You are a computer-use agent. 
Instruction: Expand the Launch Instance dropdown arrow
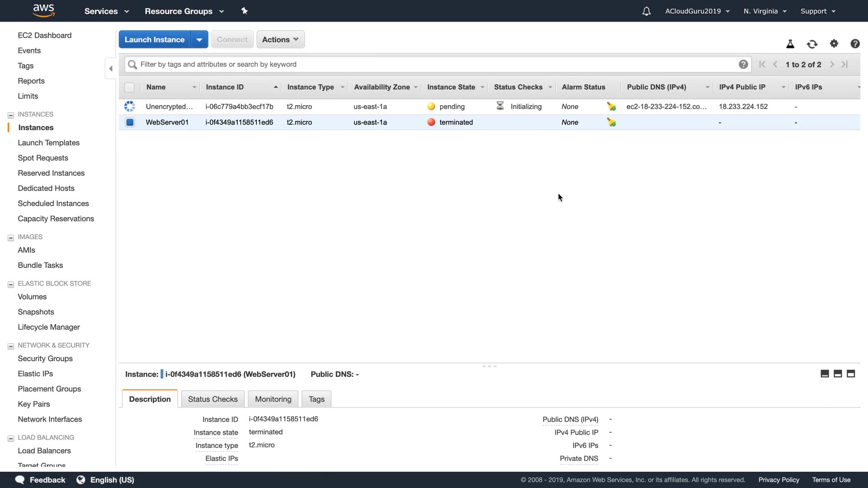coord(199,39)
